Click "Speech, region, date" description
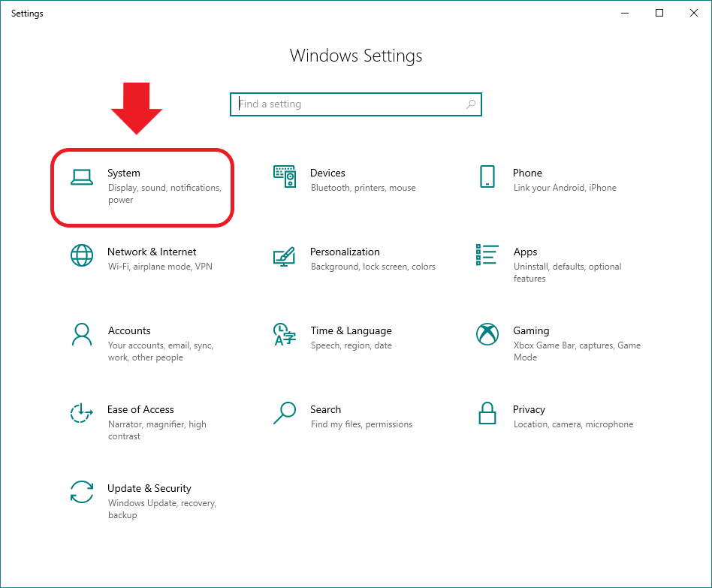This screenshot has height=588, width=712. (x=351, y=345)
